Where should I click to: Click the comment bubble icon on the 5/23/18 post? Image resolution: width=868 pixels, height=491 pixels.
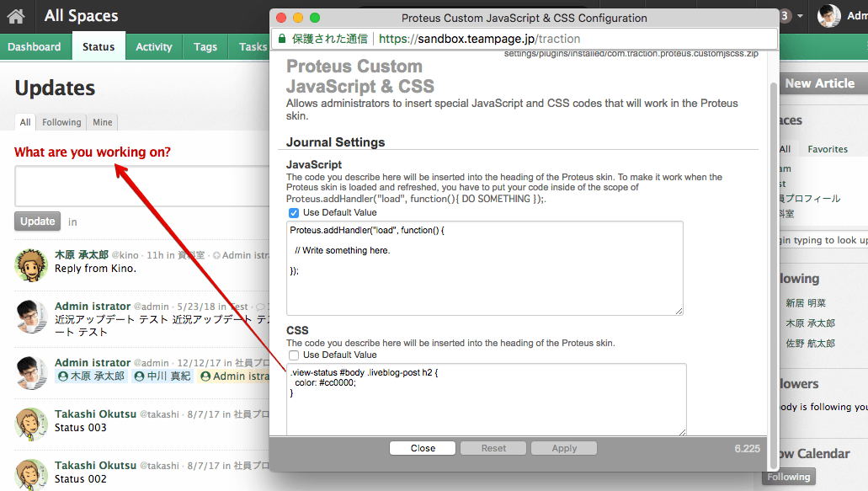260,307
